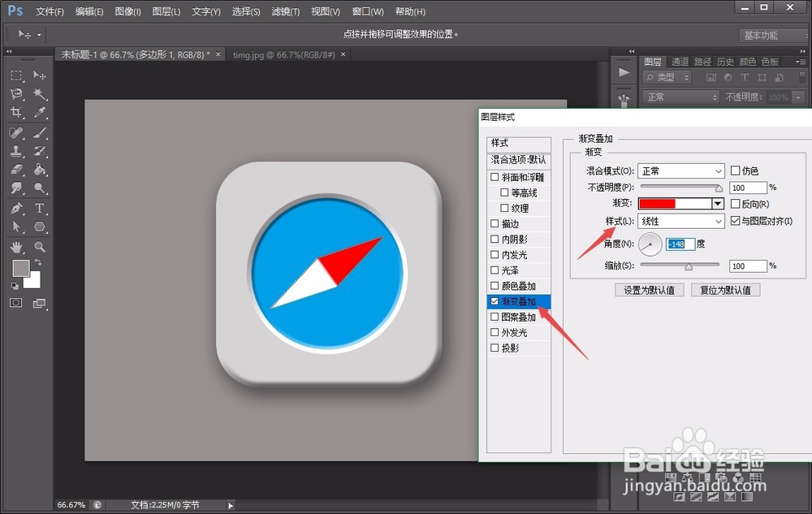Filter layers by pixel image icon

point(711,78)
